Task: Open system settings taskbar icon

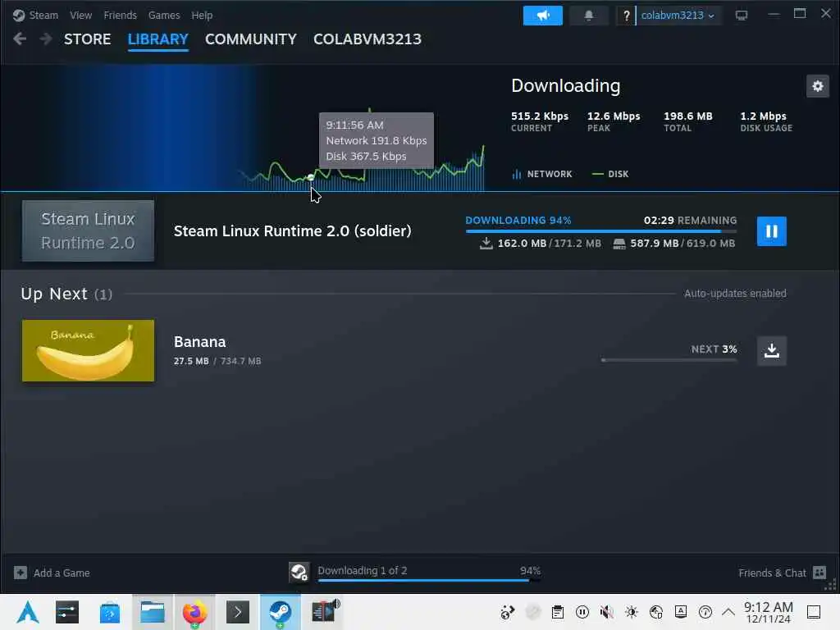Action: click(x=67, y=612)
